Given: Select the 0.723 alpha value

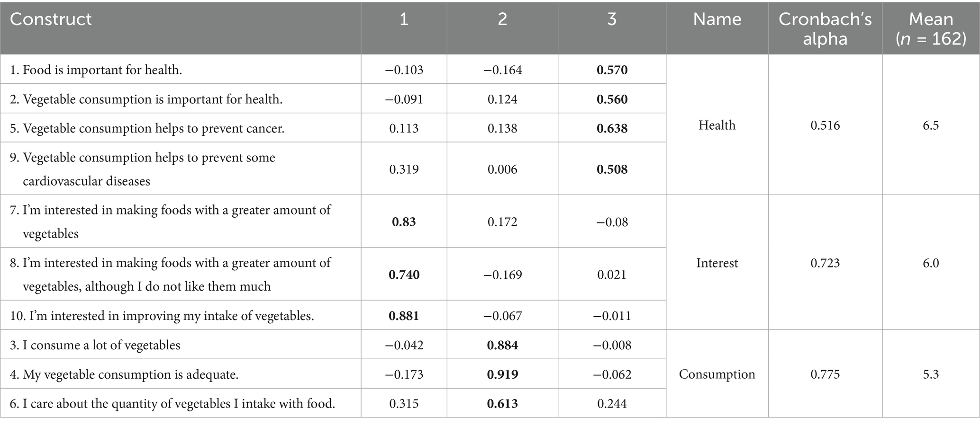Looking at the screenshot, I should 825,263.
